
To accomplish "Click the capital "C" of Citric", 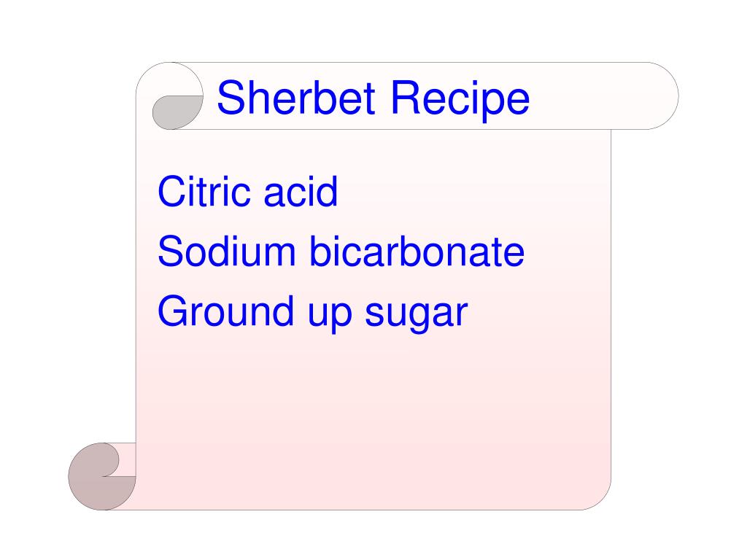I will [171, 192].
